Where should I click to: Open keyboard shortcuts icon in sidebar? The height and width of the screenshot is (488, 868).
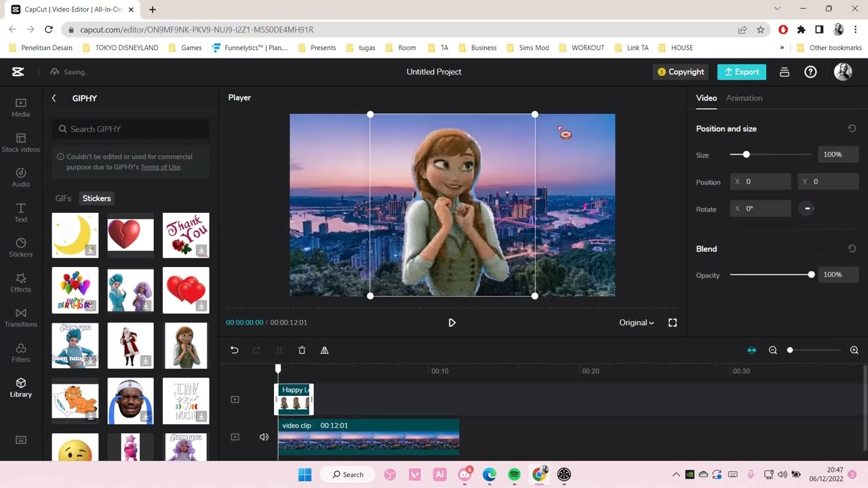(x=21, y=440)
